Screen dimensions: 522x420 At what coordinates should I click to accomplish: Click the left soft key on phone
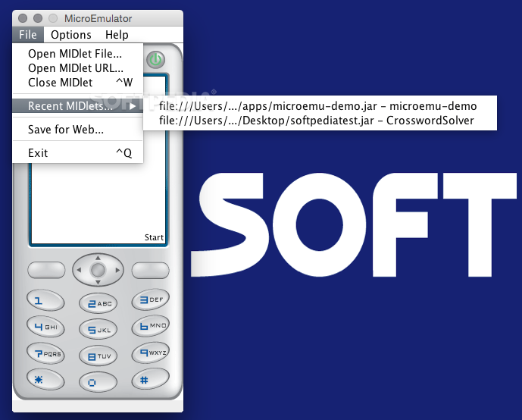click(x=46, y=270)
